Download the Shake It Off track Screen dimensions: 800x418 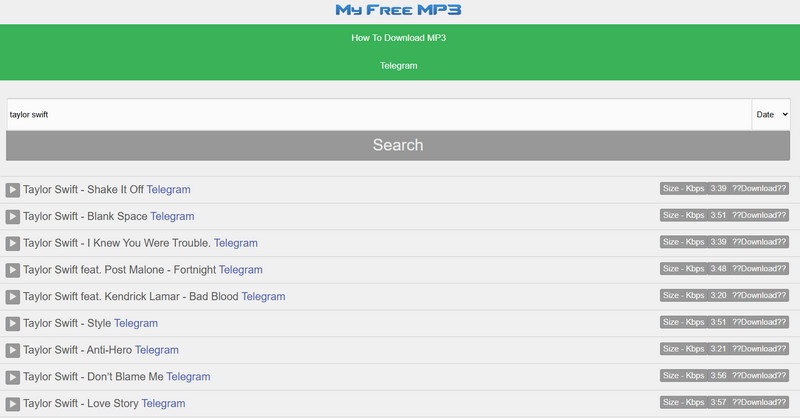[759, 188]
